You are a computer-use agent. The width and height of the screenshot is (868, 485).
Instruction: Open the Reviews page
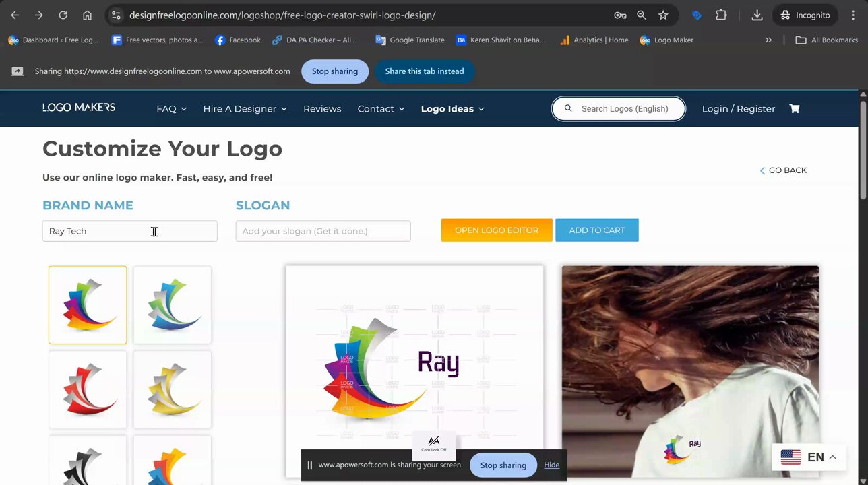click(322, 109)
